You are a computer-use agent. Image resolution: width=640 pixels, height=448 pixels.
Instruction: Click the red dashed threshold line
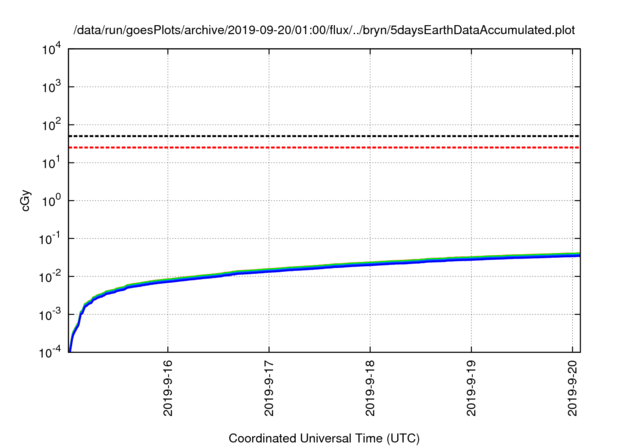pos(324,147)
